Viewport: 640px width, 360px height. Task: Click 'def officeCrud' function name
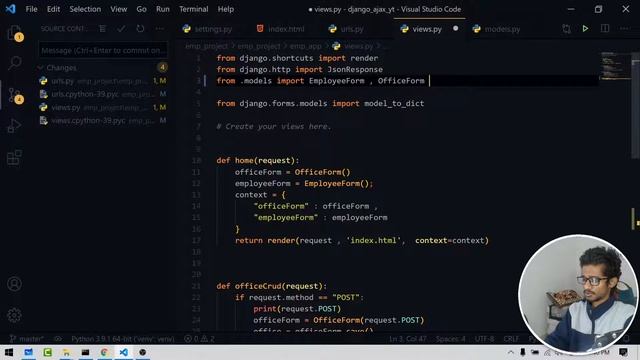pyautogui.click(x=258, y=286)
